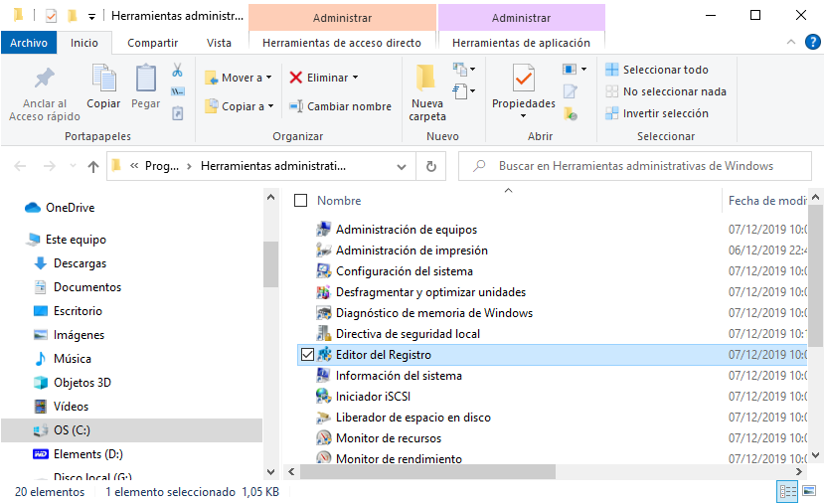825x504 pixels.
Task: Open the Abrir dropdown arrow
Action: tap(584, 70)
